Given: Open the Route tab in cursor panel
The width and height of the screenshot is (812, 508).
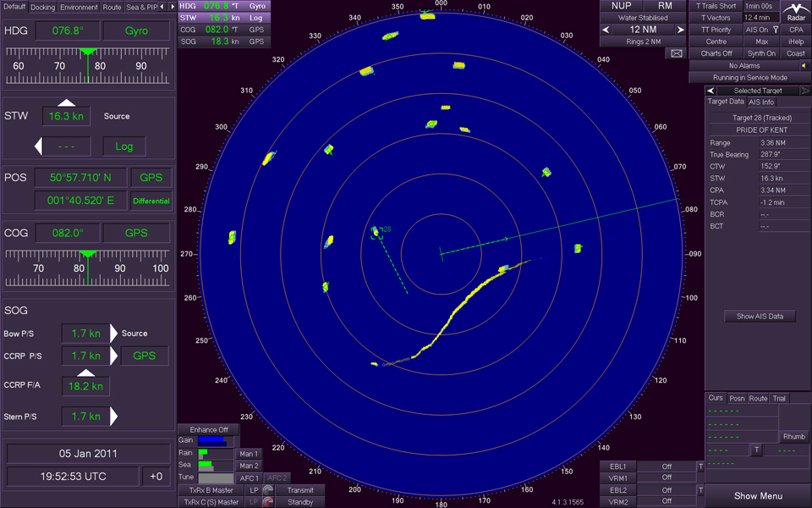Looking at the screenshot, I should tap(758, 398).
